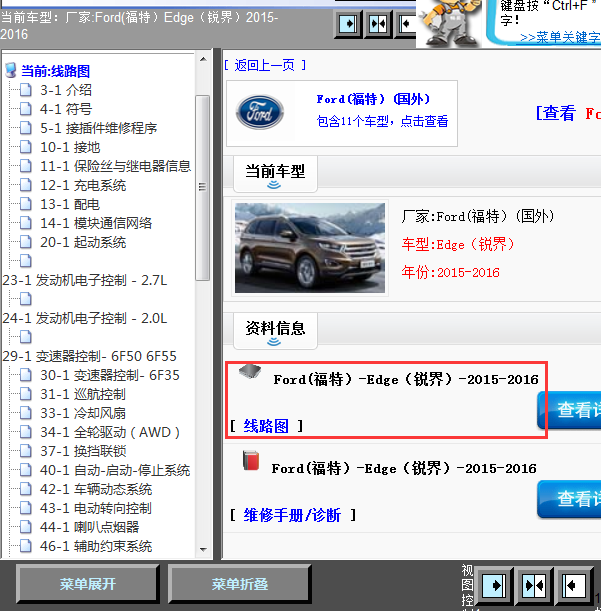This screenshot has width=601, height=611.
Task: Select 资料信息 tab header
Action: pos(275,331)
